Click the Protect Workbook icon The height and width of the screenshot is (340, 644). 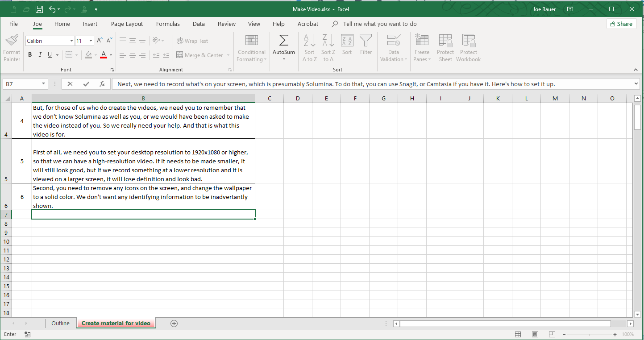point(469,41)
